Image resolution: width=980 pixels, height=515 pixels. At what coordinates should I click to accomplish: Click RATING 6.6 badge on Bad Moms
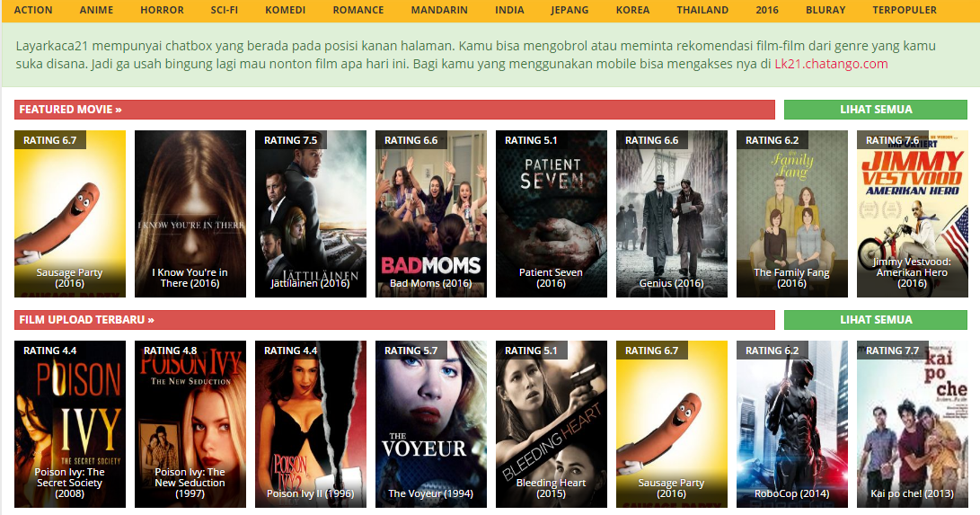[x=411, y=140]
